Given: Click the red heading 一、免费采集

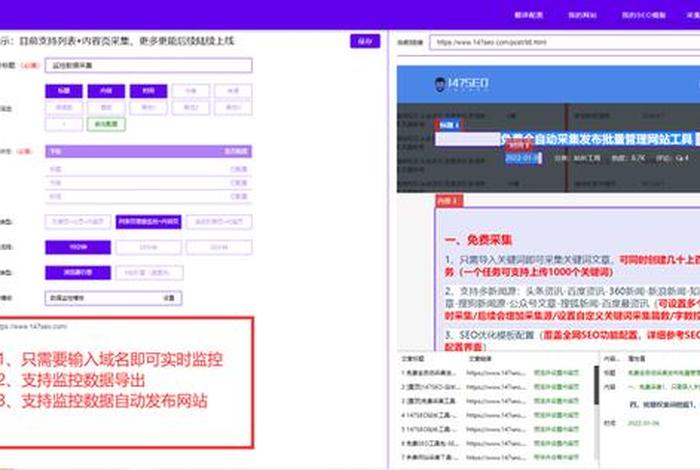Looking at the screenshot, I should pos(478,240).
